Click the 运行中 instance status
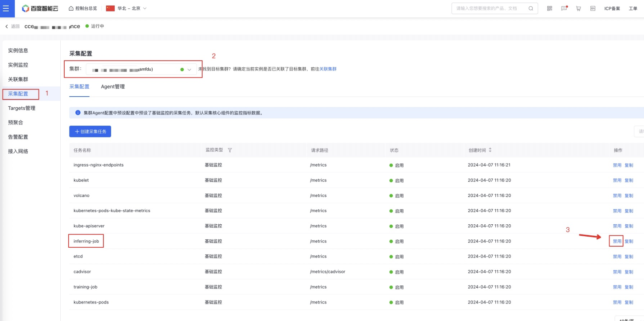Screen dimensions: 644x321 coord(95,26)
